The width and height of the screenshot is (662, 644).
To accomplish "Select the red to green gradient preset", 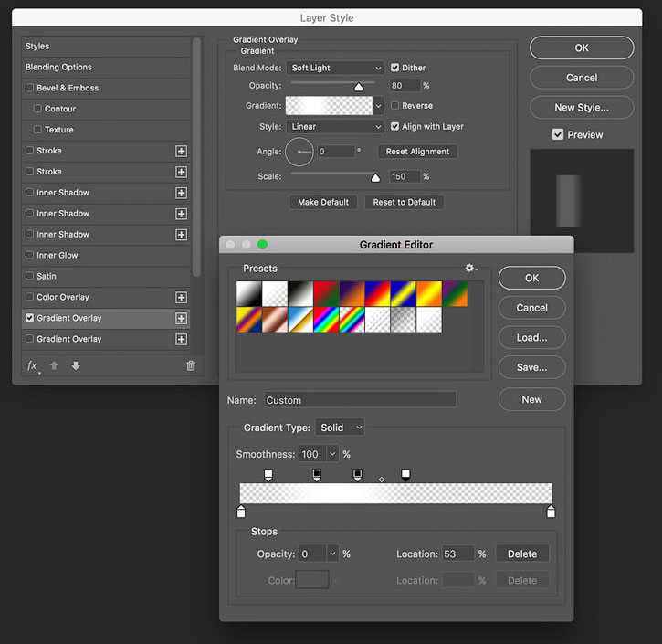I will click(326, 294).
